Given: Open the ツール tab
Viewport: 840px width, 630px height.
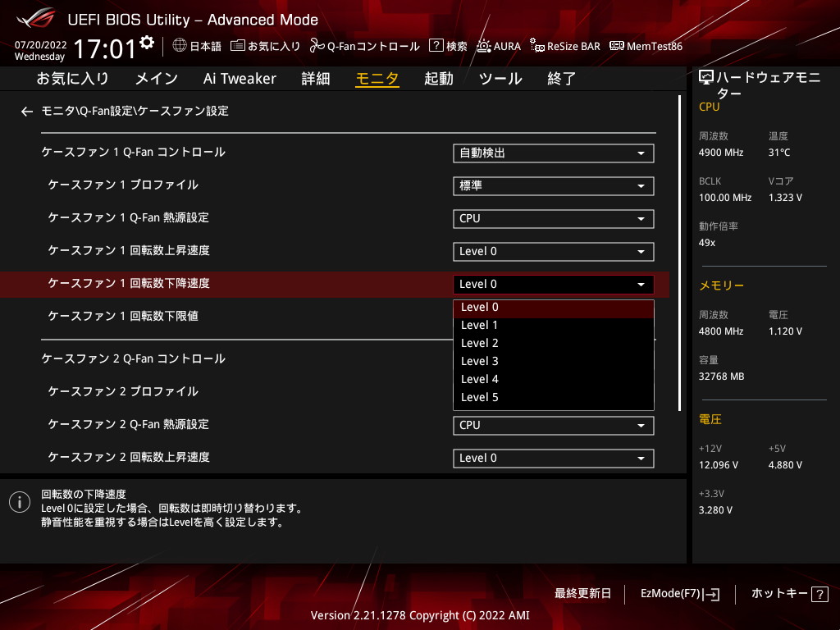Looking at the screenshot, I should pos(500,79).
